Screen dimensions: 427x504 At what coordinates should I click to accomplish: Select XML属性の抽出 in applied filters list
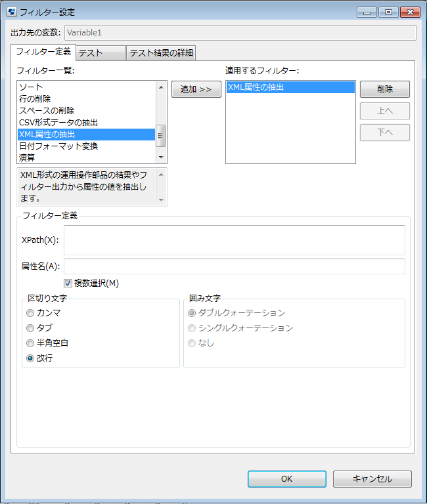pyautogui.click(x=290, y=87)
